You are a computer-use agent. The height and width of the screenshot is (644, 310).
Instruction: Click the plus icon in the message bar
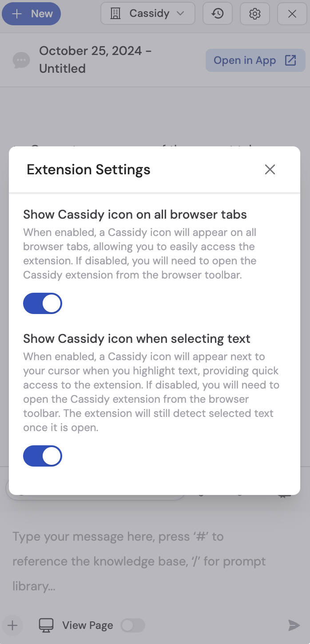click(x=12, y=625)
